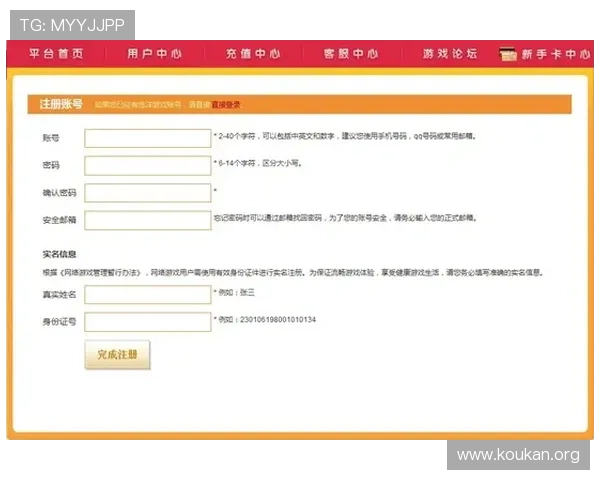
Task: Focus the 账号 input field
Action: coord(148,138)
